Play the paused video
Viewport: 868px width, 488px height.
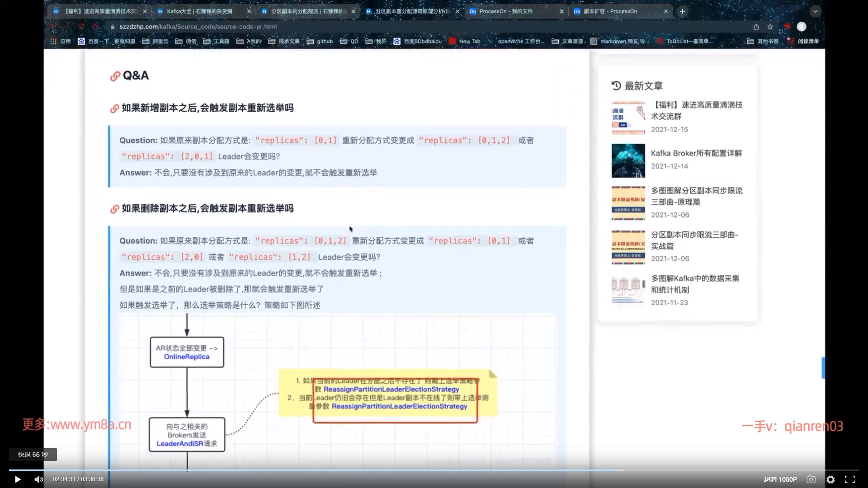[x=18, y=479]
